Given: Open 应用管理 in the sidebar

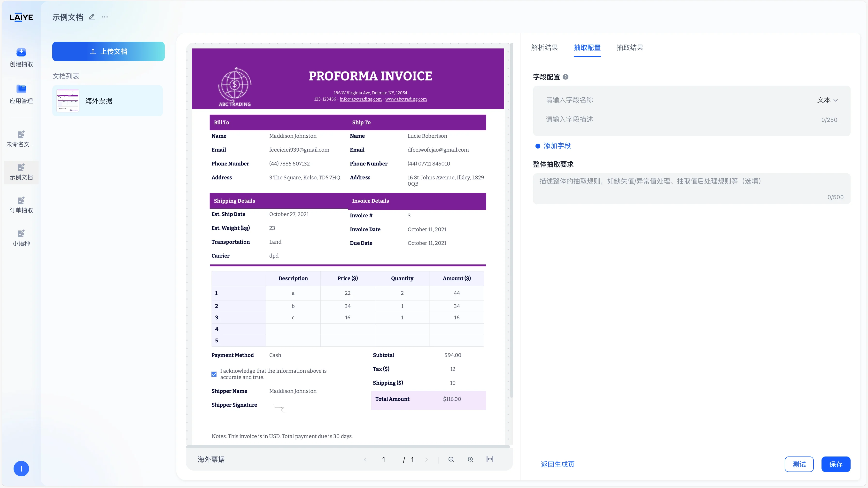Looking at the screenshot, I should click(21, 94).
